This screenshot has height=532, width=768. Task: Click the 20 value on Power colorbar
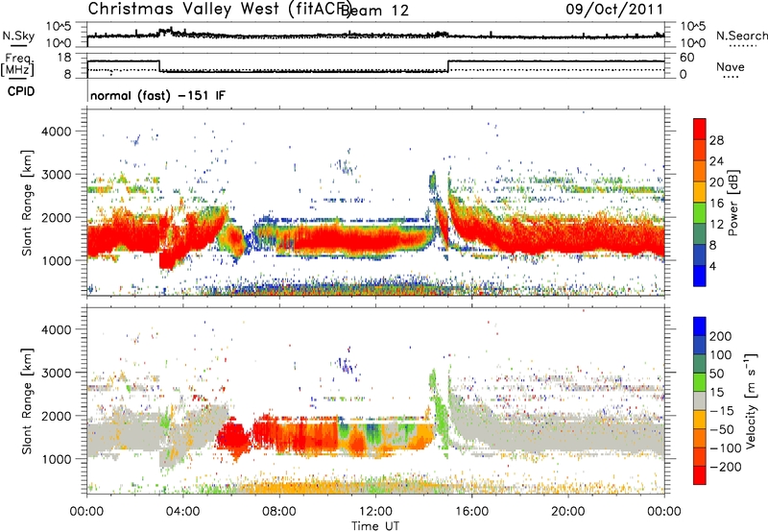[716, 182]
